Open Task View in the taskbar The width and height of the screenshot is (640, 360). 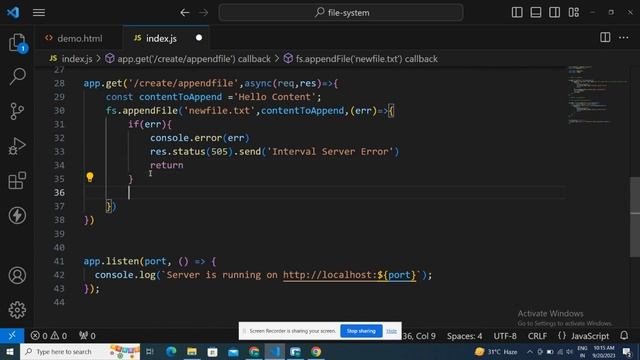(x=150, y=351)
